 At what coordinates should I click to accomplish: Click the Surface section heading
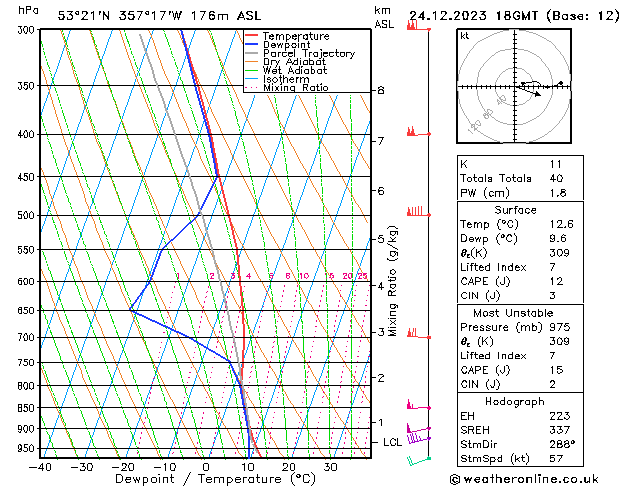pos(515,210)
